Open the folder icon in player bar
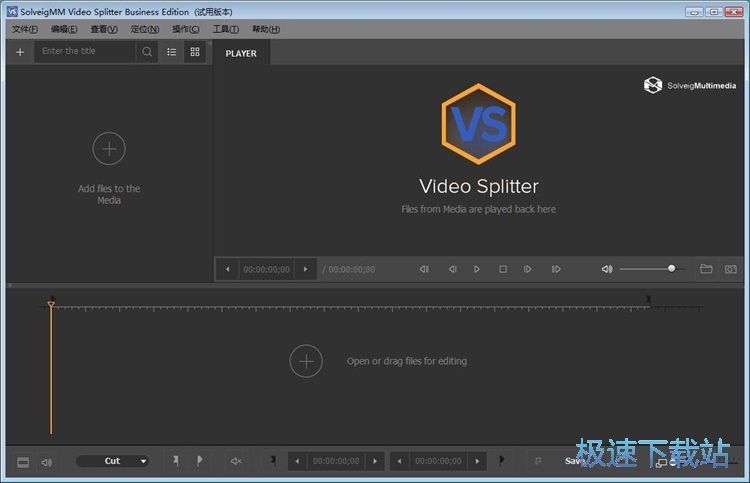The width and height of the screenshot is (750, 483). click(706, 269)
